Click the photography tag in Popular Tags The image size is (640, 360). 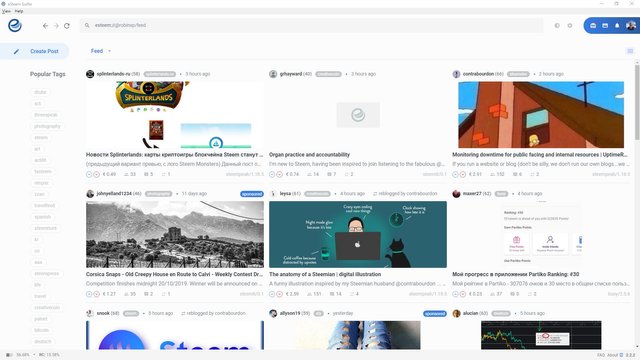47,126
